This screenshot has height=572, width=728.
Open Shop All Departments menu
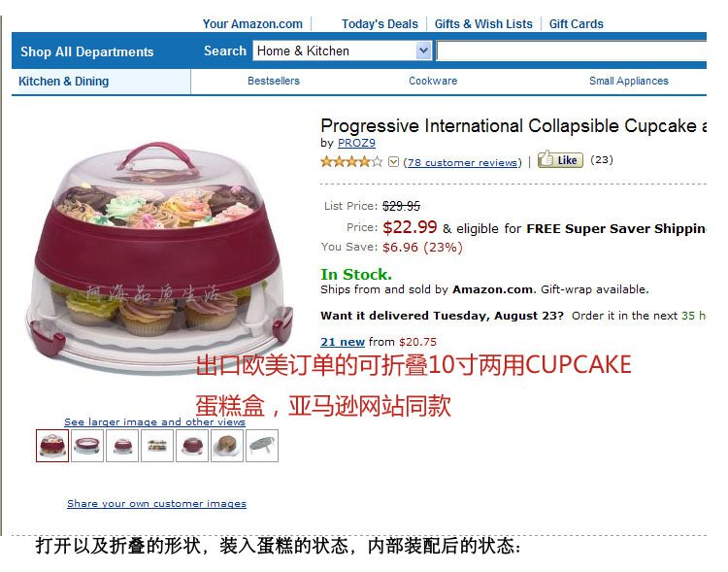click(x=86, y=51)
